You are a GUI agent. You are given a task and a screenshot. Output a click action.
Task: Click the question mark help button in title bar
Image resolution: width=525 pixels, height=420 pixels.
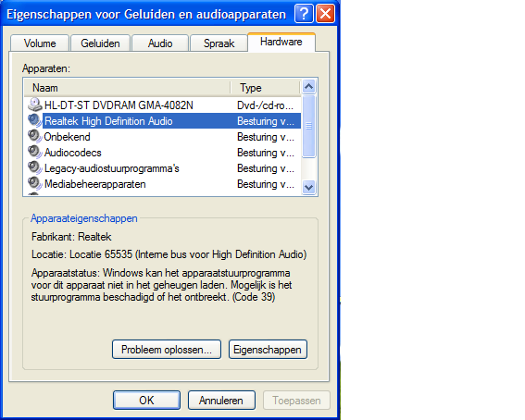click(x=304, y=14)
